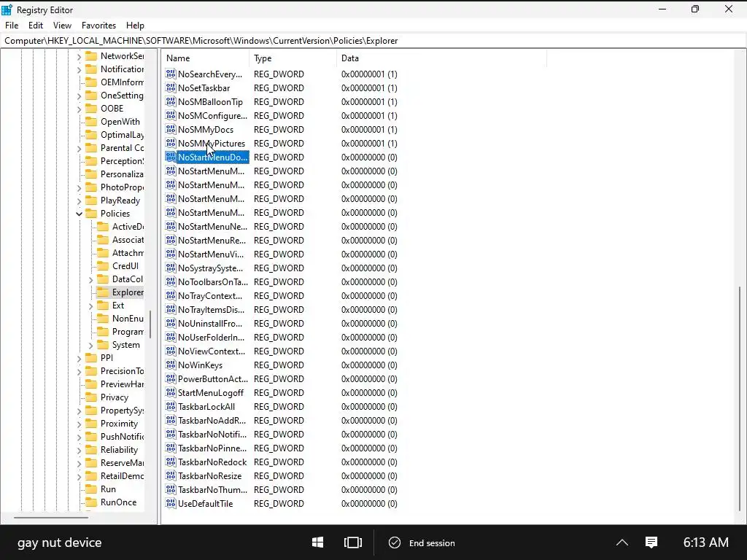Click the NoSMMyPictures DWORD value icon

[x=171, y=143]
